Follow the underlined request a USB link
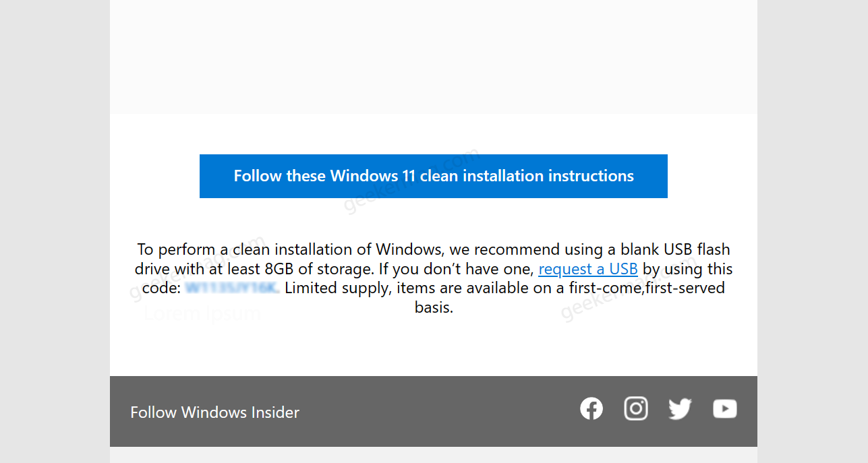This screenshot has width=868, height=463. click(587, 268)
